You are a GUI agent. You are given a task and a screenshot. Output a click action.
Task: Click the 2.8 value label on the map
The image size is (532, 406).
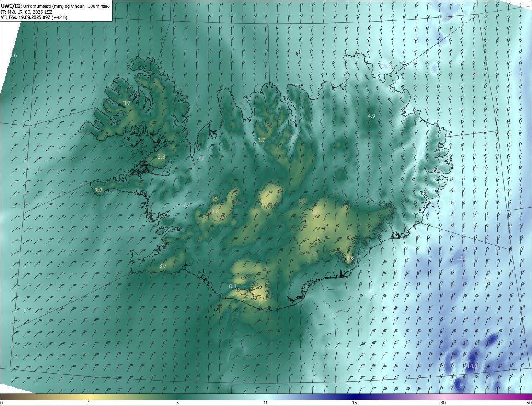(x=215, y=212)
